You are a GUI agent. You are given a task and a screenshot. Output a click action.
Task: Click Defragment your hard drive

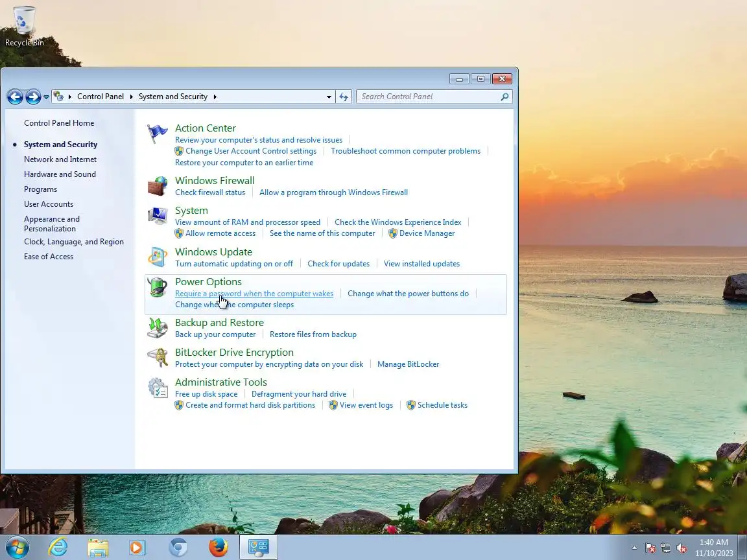point(299,394)
